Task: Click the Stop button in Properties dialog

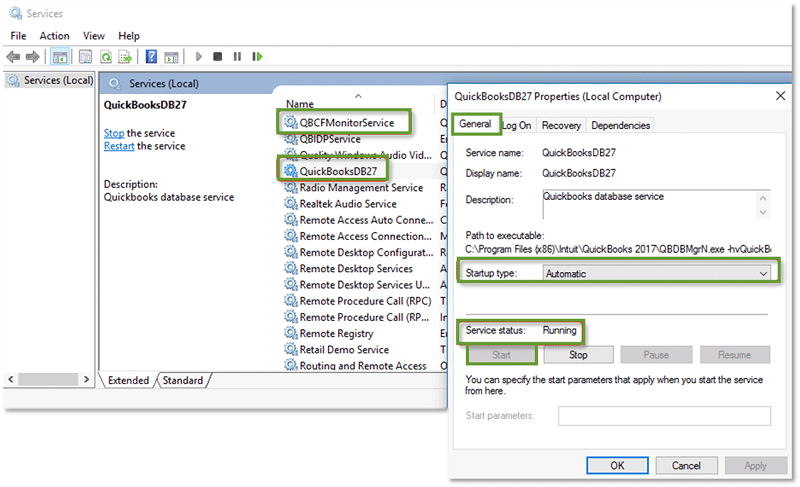Action: click(578, 355)
